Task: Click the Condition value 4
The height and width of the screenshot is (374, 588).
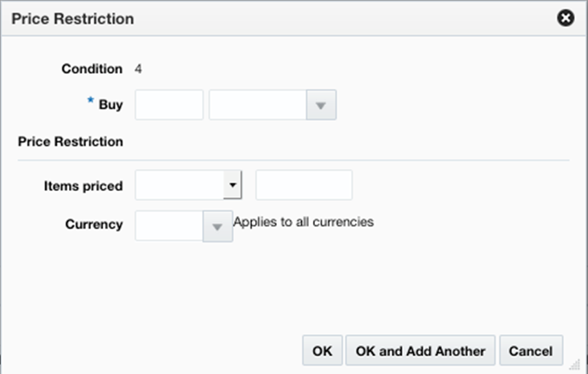Action: click(139, 69)
